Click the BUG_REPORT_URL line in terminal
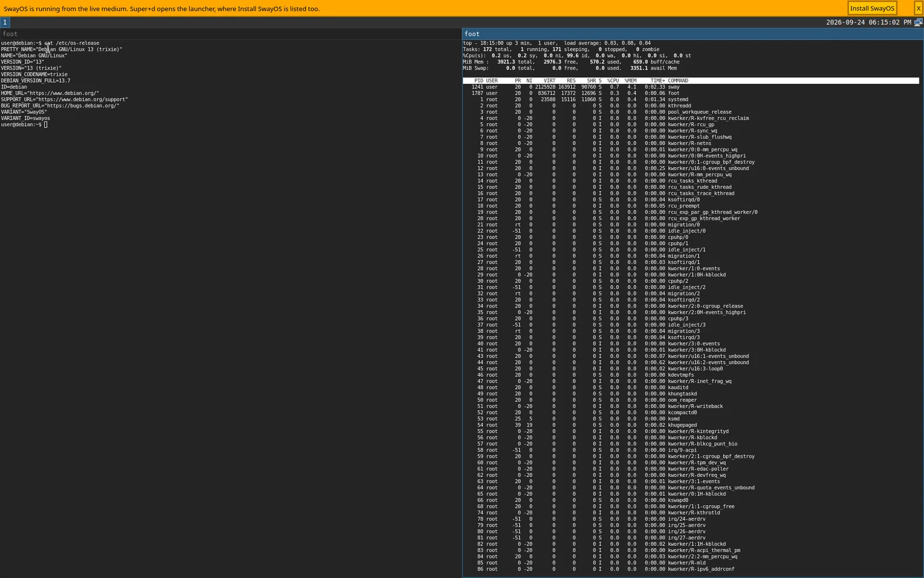Image resolution: width=924 pixels, height=578 pixels. point(60,106)
